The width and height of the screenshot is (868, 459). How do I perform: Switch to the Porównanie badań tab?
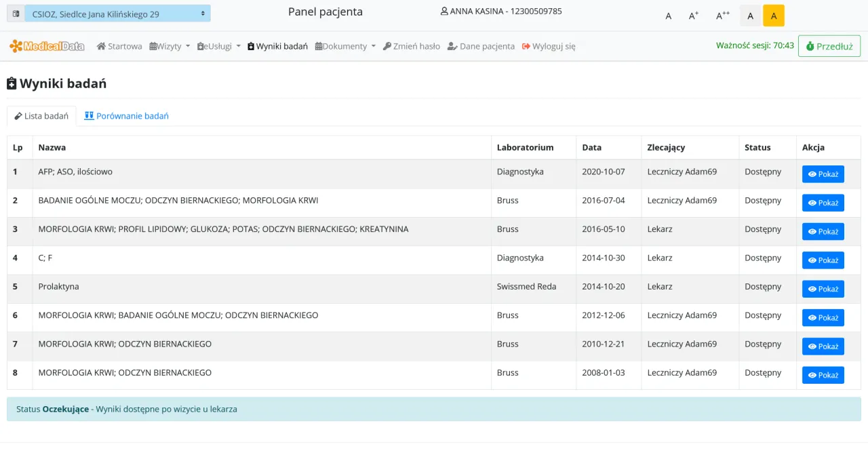point(126,116)
